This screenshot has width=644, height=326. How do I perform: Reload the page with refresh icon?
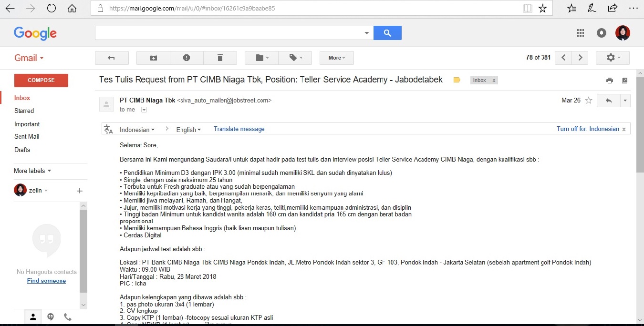click(x=51, y=9)
